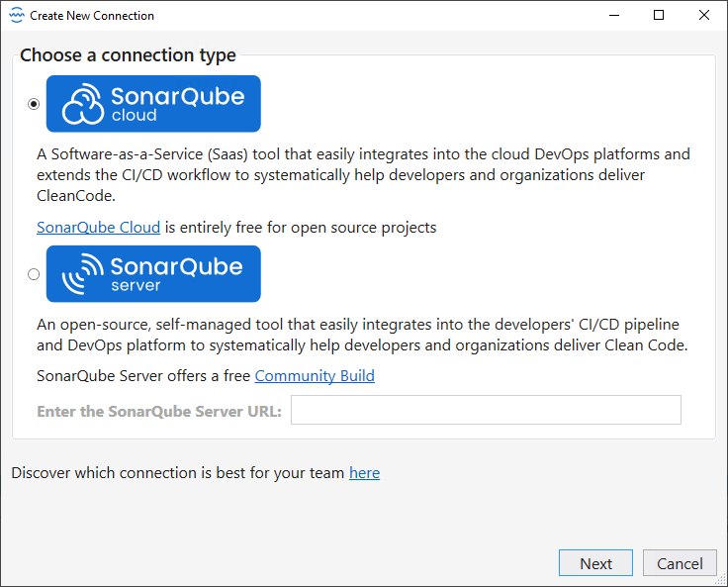Click text 'is entirely free for open source projects'
728x587 pixels.
301,228
